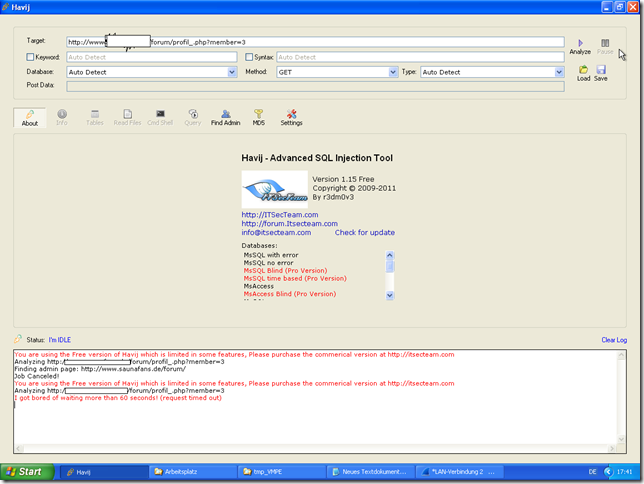
Task: Open the About tab
Action: tap(30, 118)
